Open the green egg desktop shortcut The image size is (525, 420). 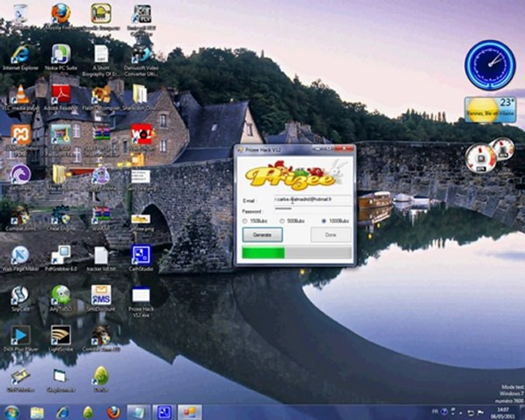101,379
